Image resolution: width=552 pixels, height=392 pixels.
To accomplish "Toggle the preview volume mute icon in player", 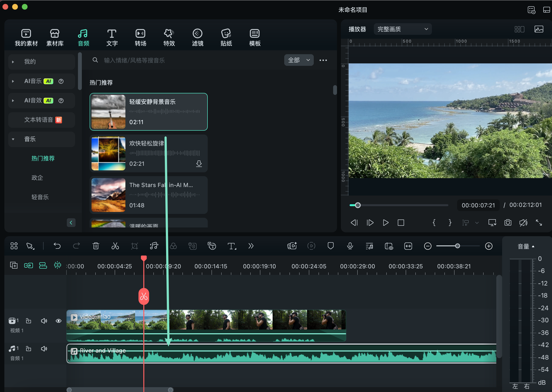I will (x=523, y=223).
